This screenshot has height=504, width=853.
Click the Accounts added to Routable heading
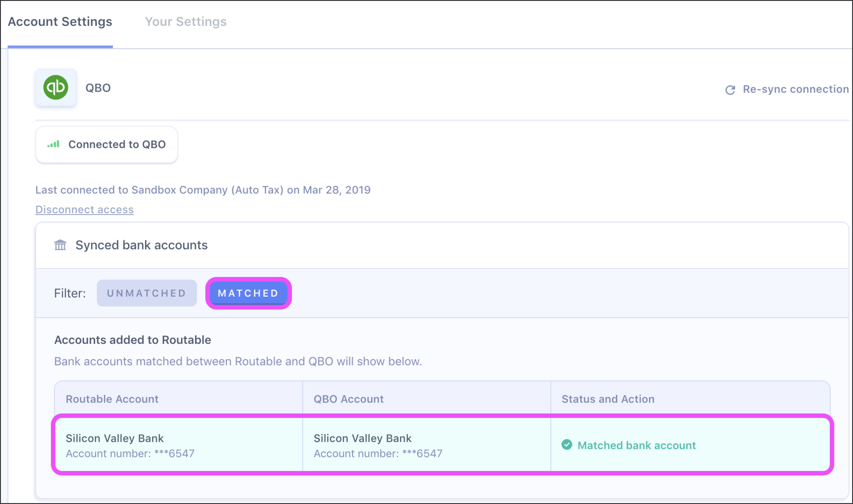point(133,340)
